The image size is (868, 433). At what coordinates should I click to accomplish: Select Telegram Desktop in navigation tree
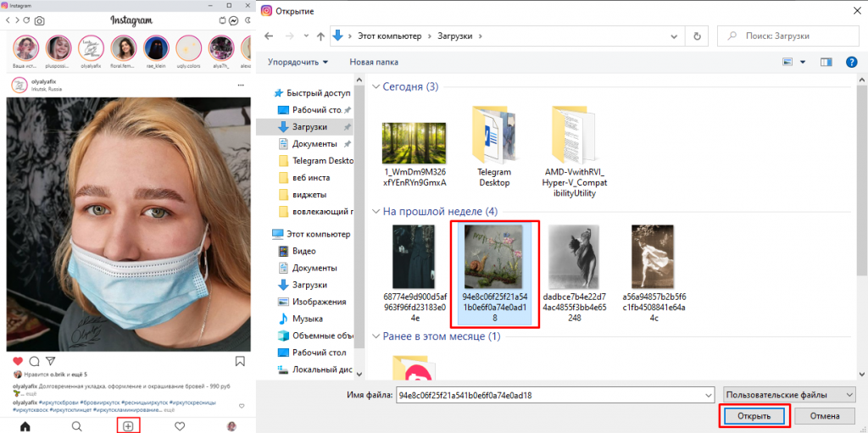pyautogui.click(x=315, y=161)
